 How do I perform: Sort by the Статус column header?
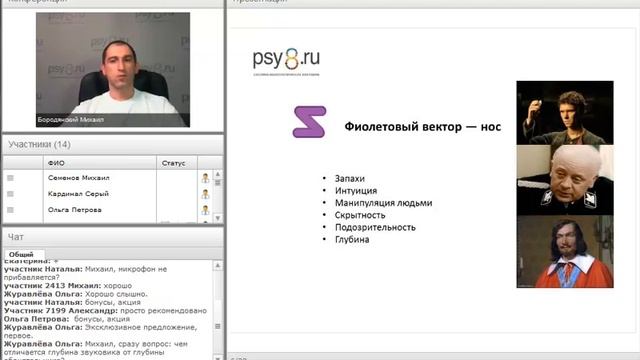point(177,163)
